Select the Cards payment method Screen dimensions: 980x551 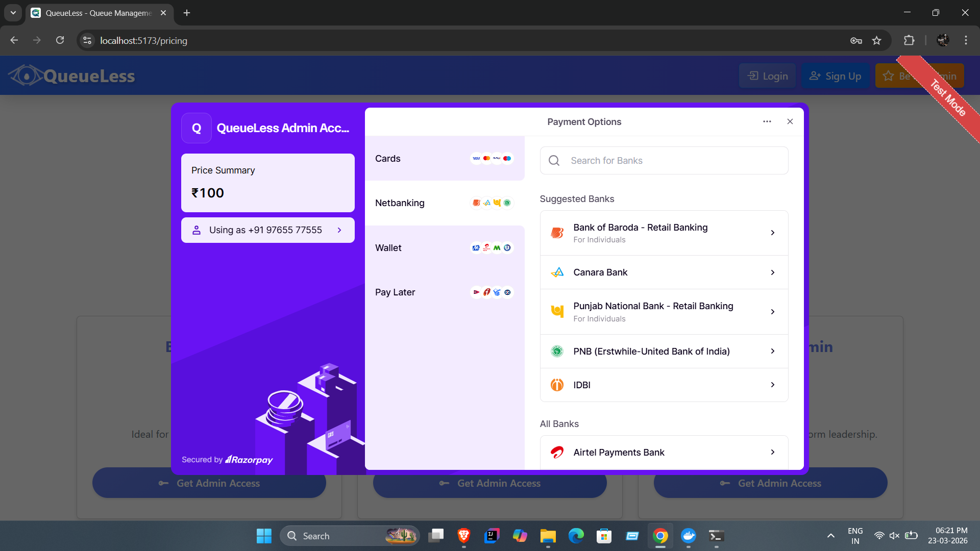tap(445, 159)
